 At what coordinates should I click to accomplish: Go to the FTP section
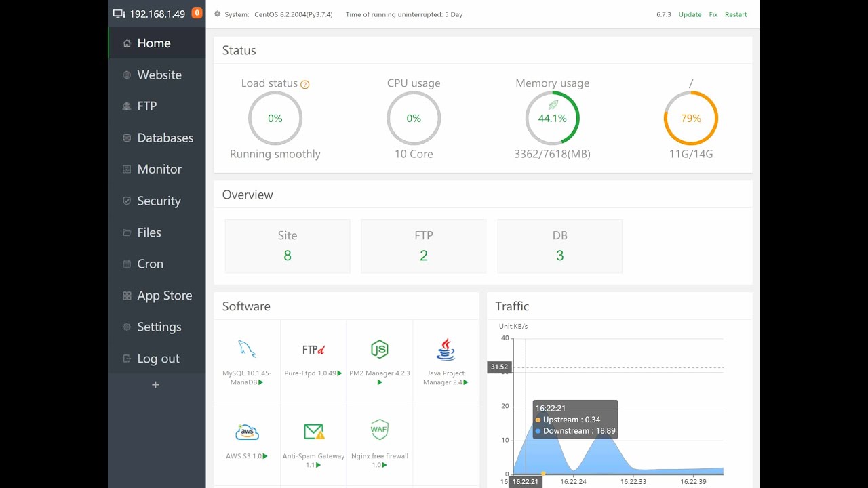[157, 106]
